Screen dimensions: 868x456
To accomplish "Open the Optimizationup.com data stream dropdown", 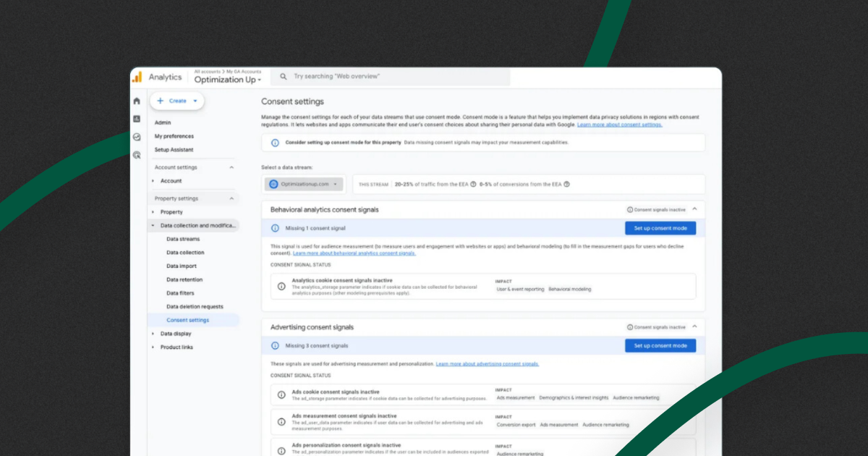I will click(304, 184).
